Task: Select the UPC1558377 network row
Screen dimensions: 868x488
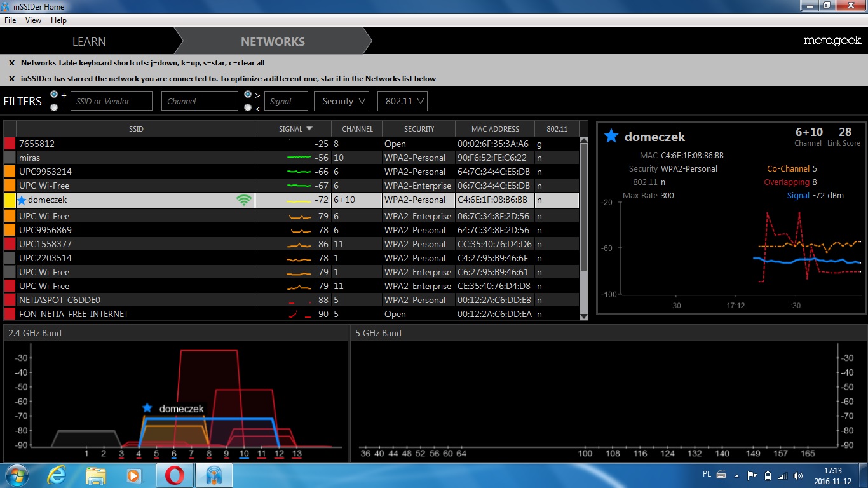Action: [x=292, y=245]
